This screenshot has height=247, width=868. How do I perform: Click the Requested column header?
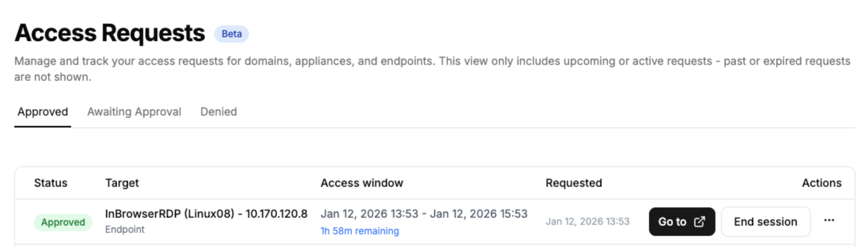pos(574,183)
